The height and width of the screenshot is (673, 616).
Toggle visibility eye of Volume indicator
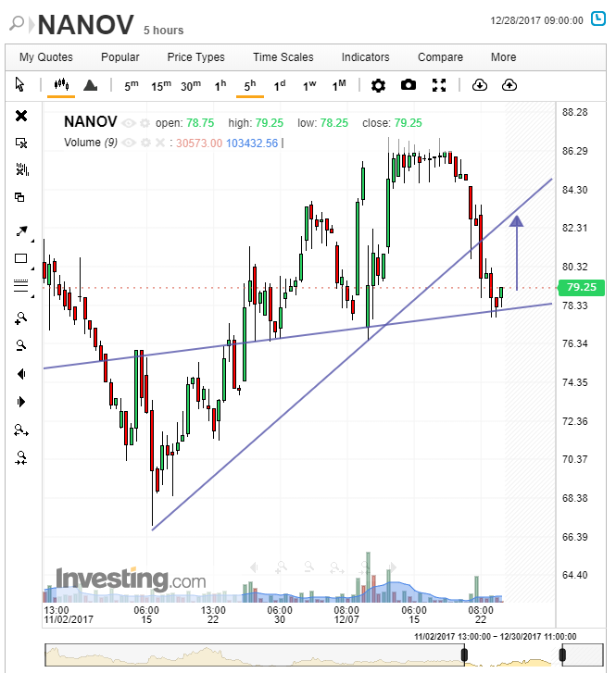pyautogui.click(x=129, y=143)
